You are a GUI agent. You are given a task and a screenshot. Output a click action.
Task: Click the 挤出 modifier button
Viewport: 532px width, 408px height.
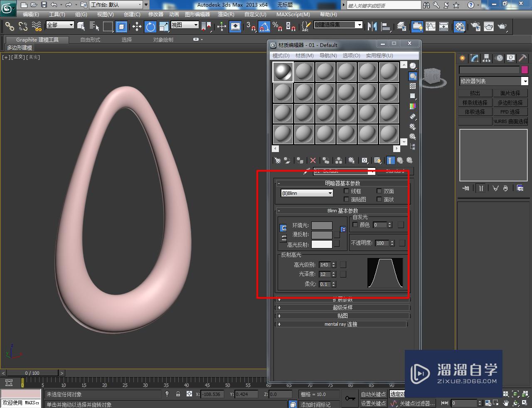tap(475, 93)
